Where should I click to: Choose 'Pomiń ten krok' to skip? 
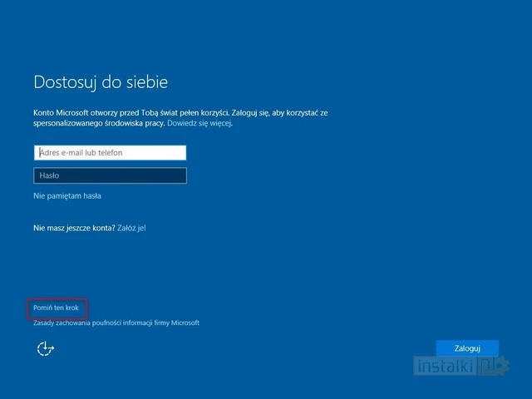57,308
